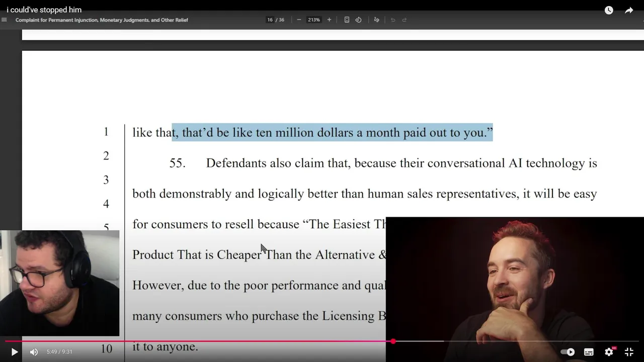Viewport: 644px width, 362px height.
Task: Click line number 4 in the margin
Action: point(106,204)
